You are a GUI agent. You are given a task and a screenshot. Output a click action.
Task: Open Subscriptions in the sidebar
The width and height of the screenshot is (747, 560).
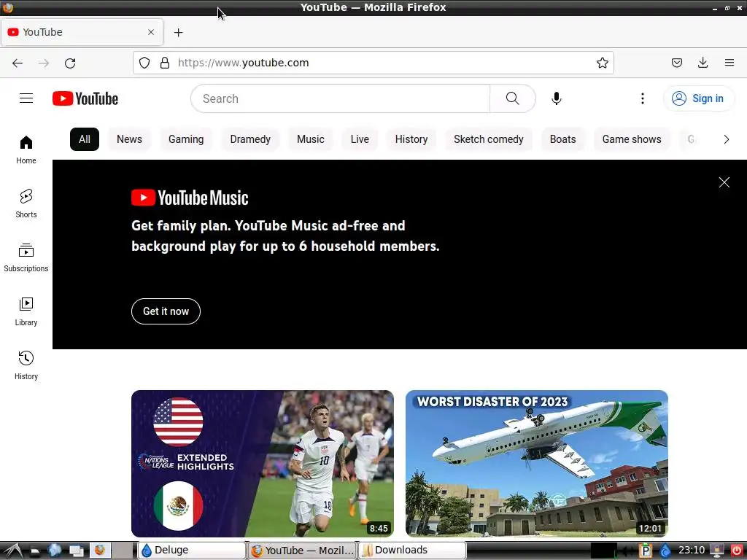click(26, 257)
